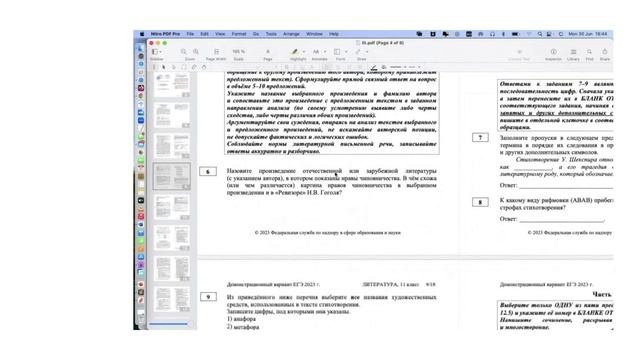Select first page thumbnail in sidebar

point(172,84)
